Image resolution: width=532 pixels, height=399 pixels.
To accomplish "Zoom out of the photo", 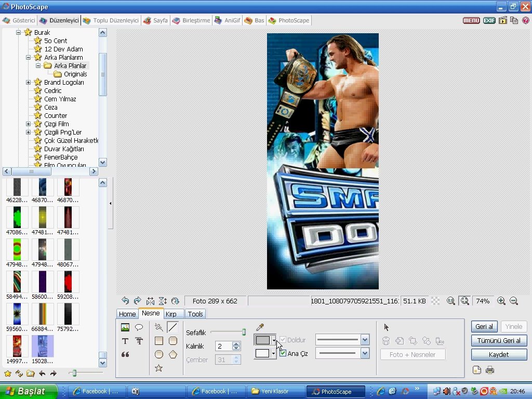I will click(514, 301).
